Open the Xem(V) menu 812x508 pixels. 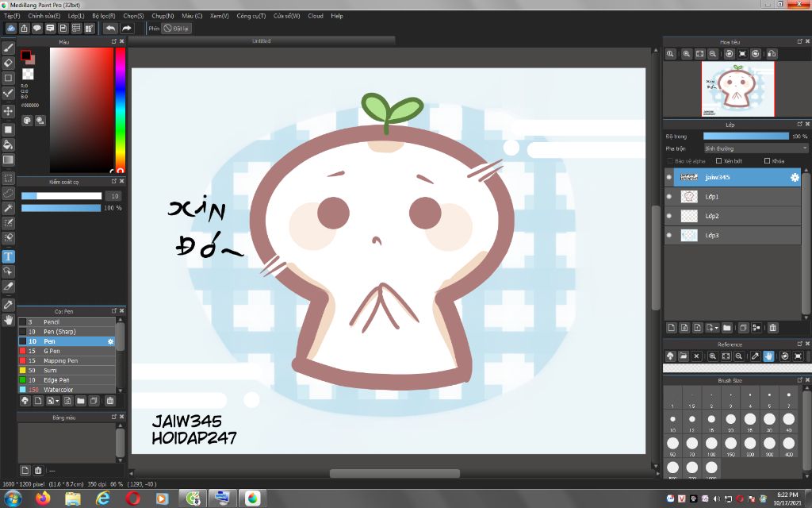pos(220,16)
